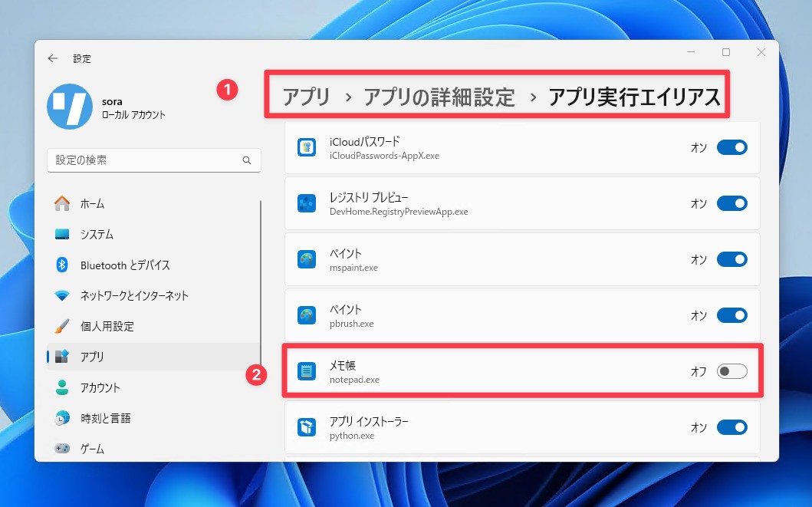Click the python.exe text
Image resolution: width=812 pixels, height=507 pixels.
[x=352, y=436]
